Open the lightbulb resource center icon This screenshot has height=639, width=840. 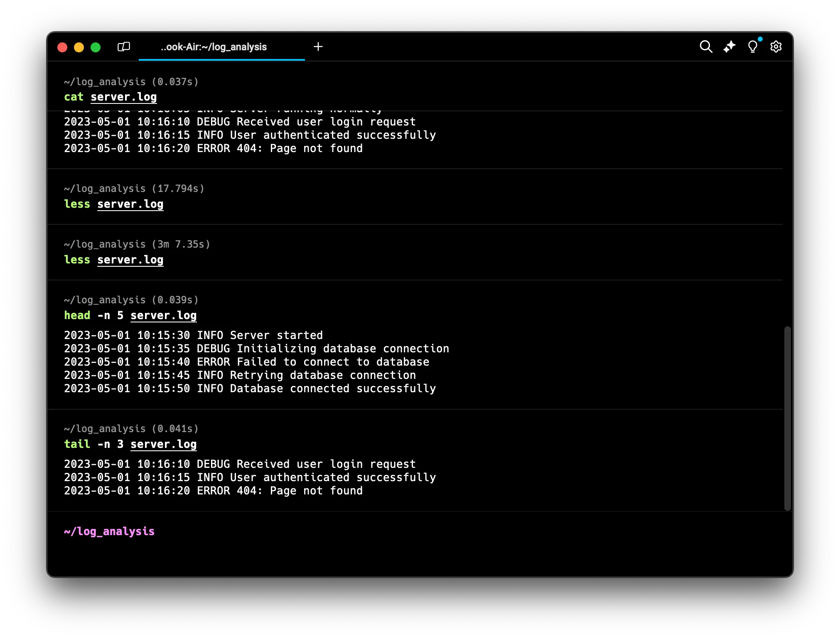click(752, 47)
